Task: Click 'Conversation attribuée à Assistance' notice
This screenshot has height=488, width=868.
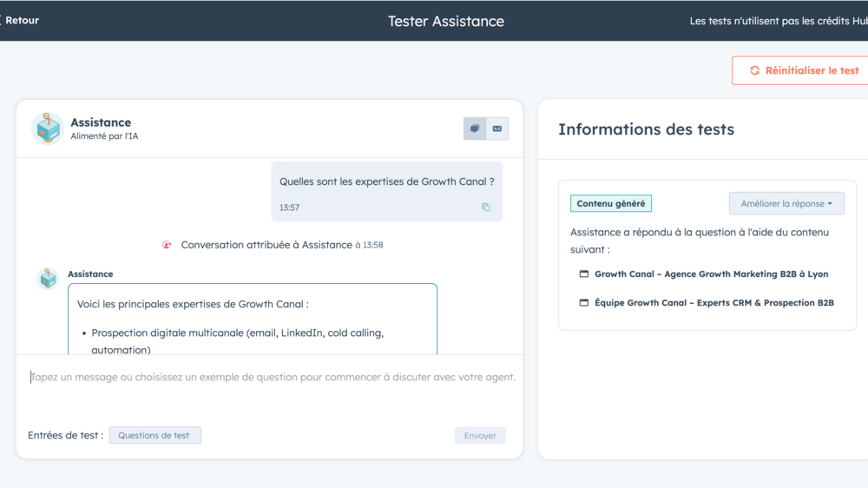Action: [266, 245]
